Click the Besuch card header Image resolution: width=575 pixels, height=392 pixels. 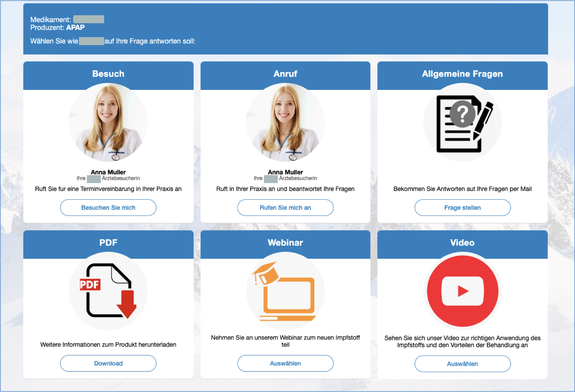point(108,74)
